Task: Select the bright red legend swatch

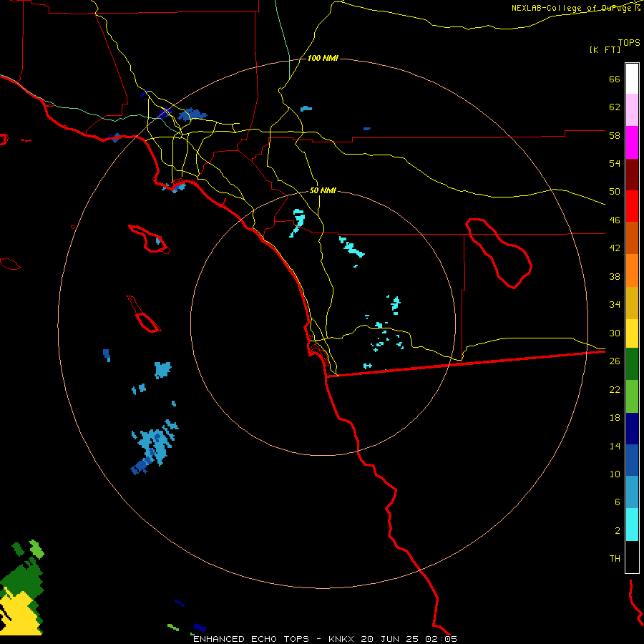Action: 632,206
